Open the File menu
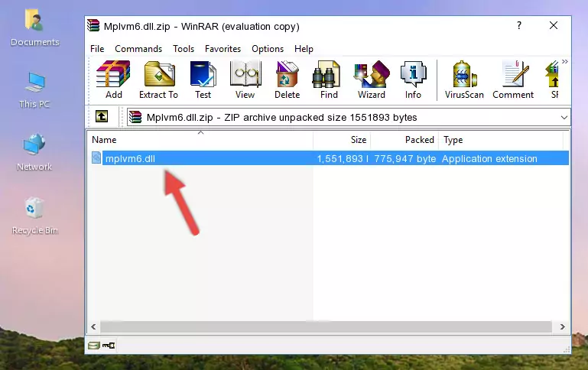 pos(97,49)
